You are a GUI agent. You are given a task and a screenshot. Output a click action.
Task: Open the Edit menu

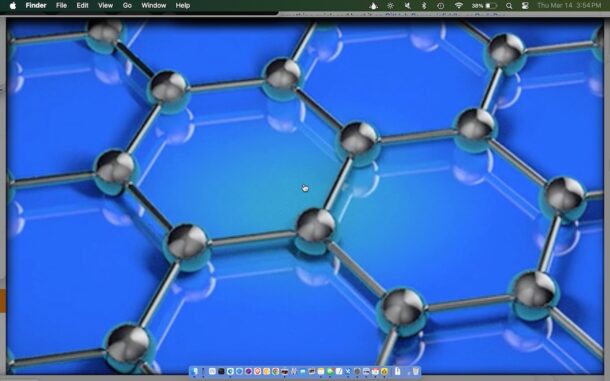(82, 5)
